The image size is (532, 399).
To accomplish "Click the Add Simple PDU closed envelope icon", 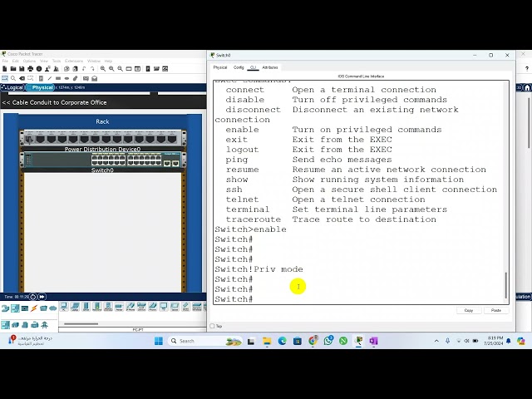I will (86, 78).
